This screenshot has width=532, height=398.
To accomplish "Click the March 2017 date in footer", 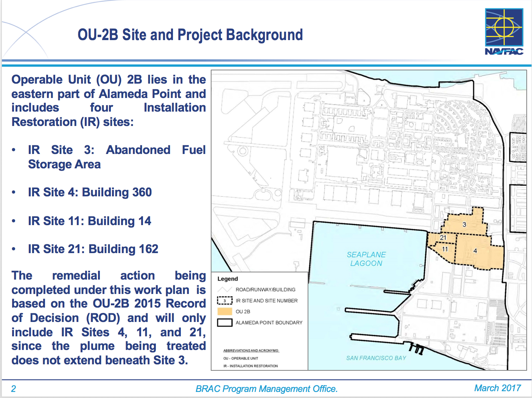I will [497, 388].
